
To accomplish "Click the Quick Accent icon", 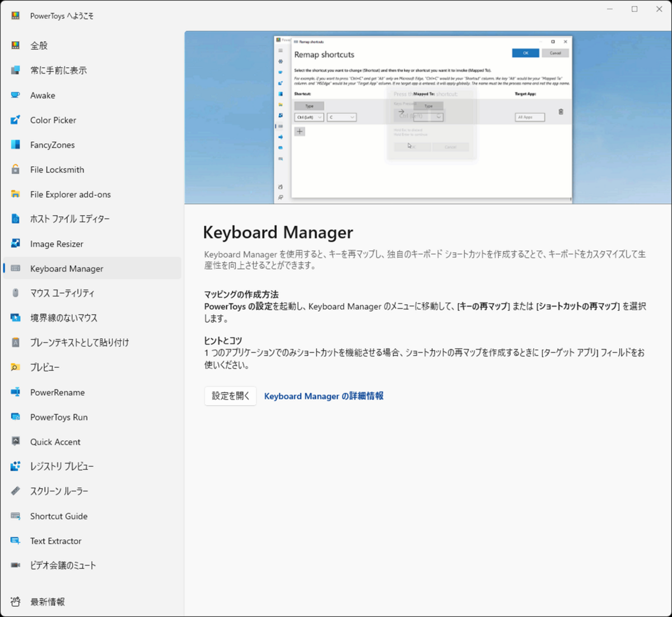I will coord(16,441).
